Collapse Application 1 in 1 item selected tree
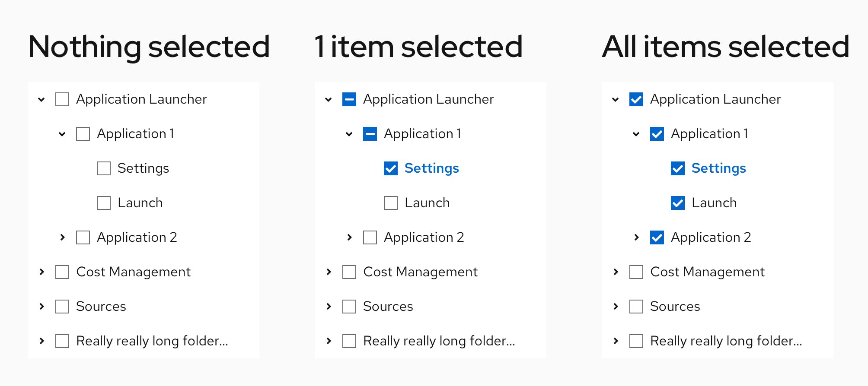Viewport: 868px width, 386px height. 349,134
